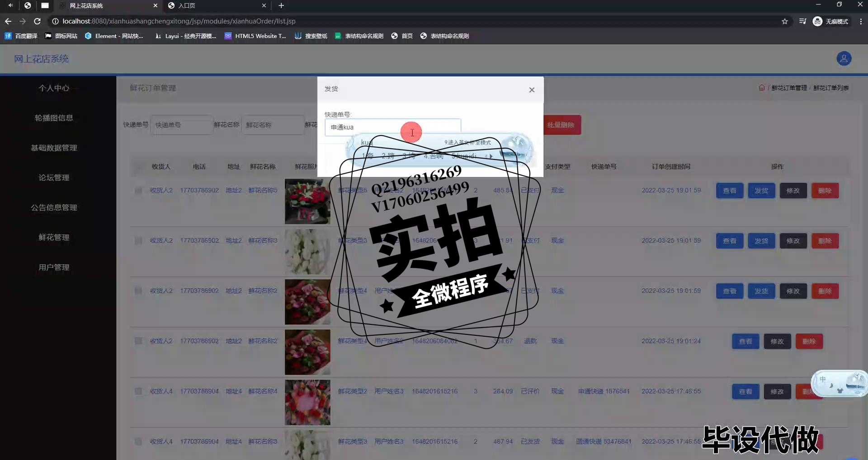Click 发货 for the 鲜花名称3 order at 19:01:59
868x460 pixels.
pos(761,241)
